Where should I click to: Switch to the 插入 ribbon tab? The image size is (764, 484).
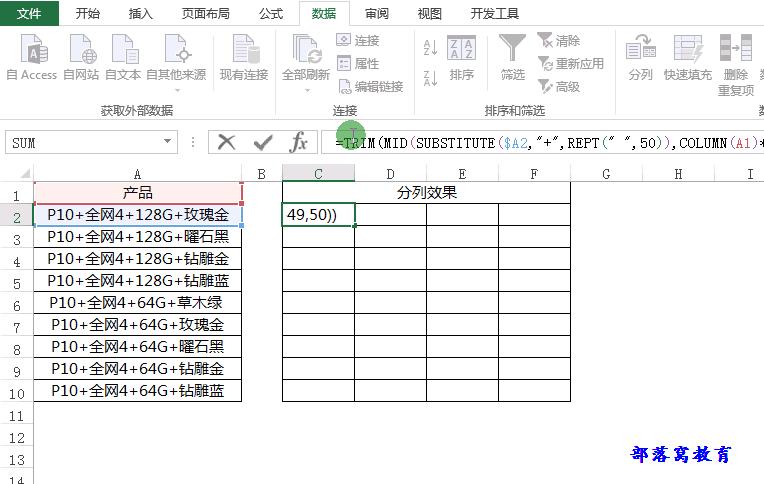coord(140,13)
